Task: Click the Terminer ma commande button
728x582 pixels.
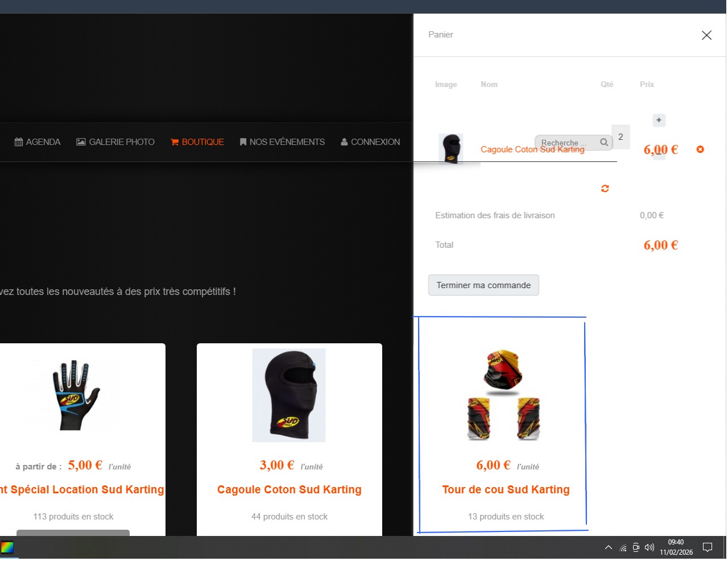Action: click(x=483, y=285)
